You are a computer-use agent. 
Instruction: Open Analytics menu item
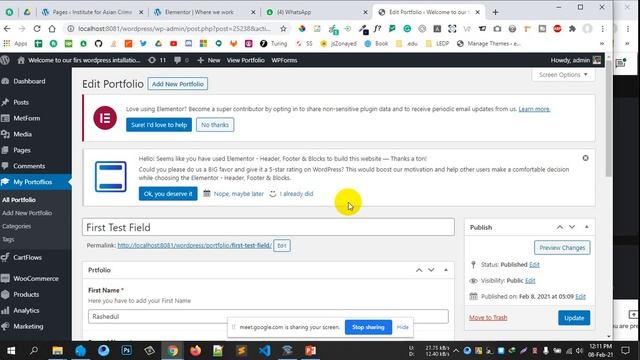click(x=26, y=311)
